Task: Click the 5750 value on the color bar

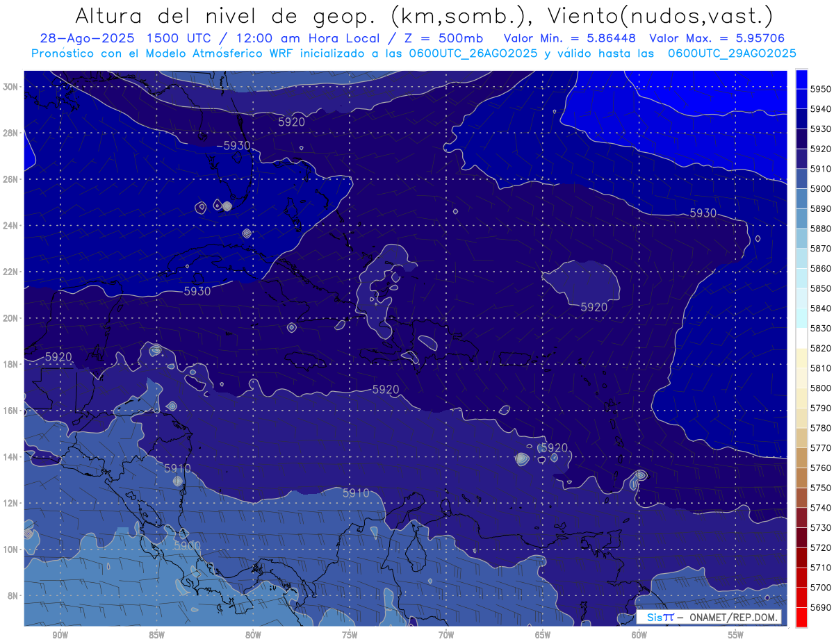Action: [x=821, y=488]
